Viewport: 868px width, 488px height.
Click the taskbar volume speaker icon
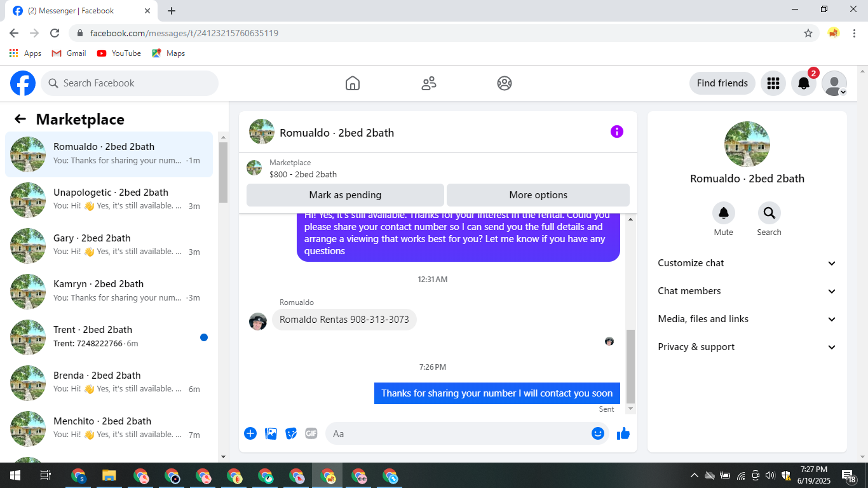770,475
